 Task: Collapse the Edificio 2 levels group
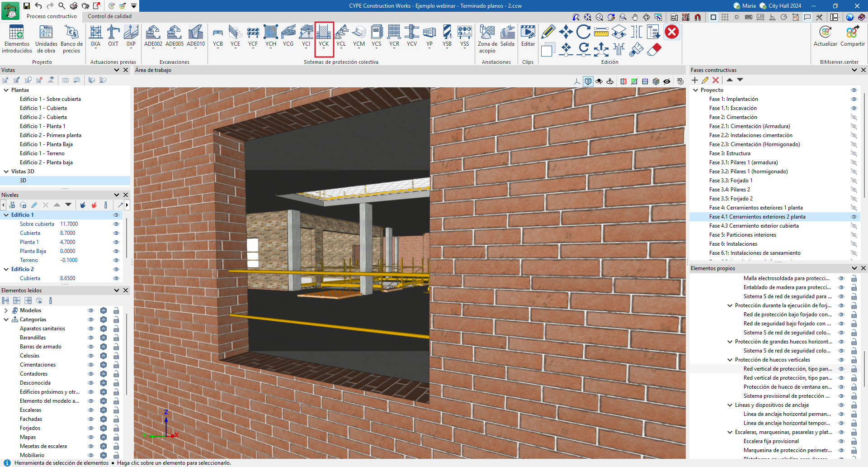(6, 269)
